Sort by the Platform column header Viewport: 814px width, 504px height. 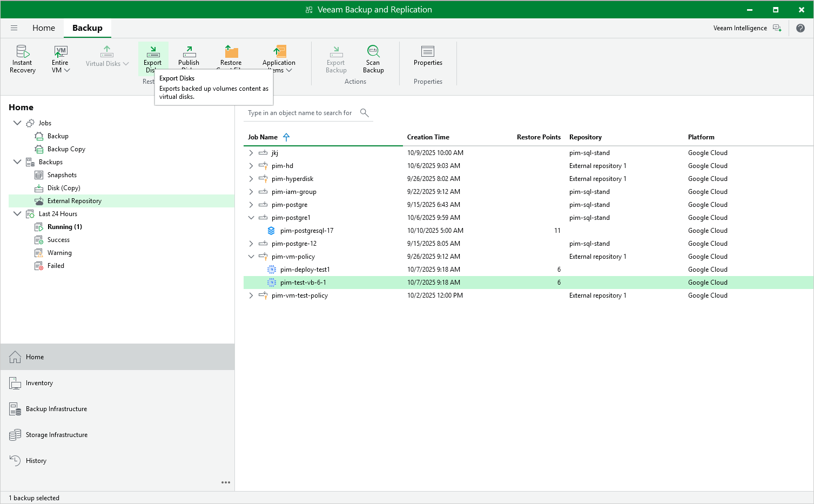[x=701, y=137]
